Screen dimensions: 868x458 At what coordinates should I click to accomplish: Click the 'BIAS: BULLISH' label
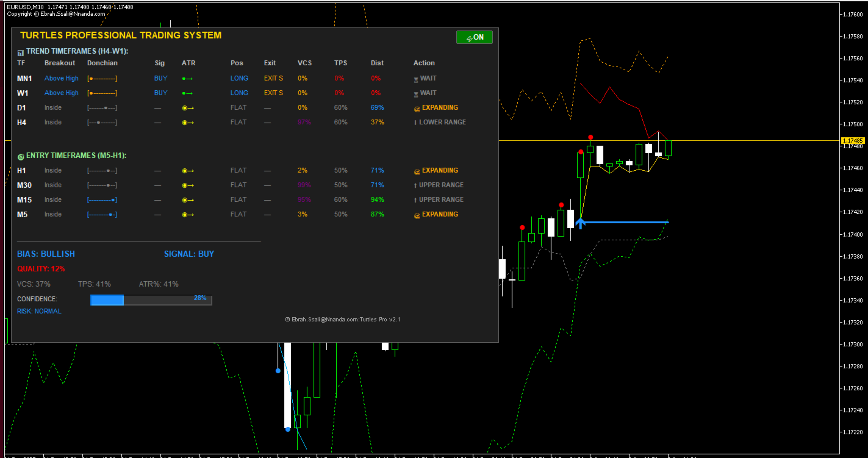pyautogui.click(x=46, y=254)
